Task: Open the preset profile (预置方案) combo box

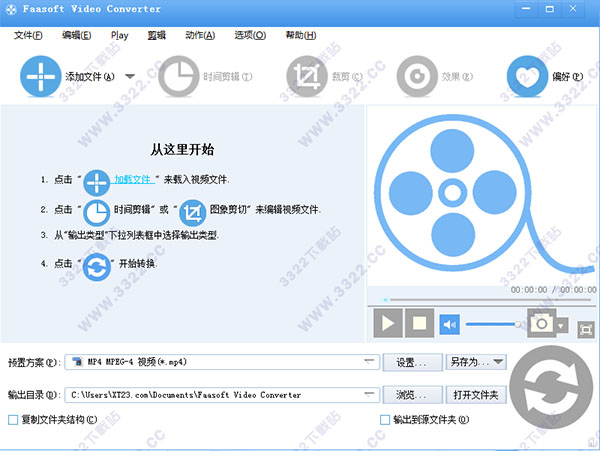Action: coord(222,362)
